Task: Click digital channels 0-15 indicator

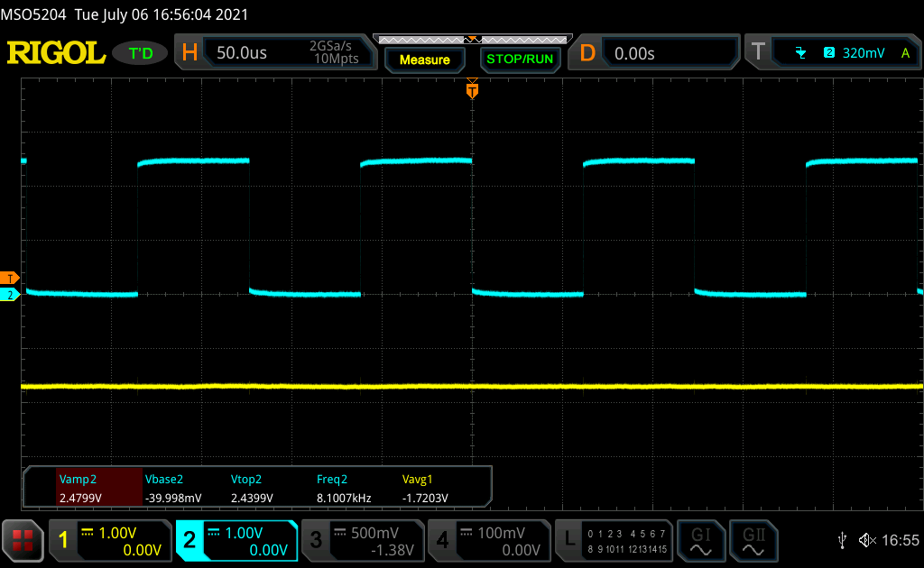Action: tap(627, 542)
